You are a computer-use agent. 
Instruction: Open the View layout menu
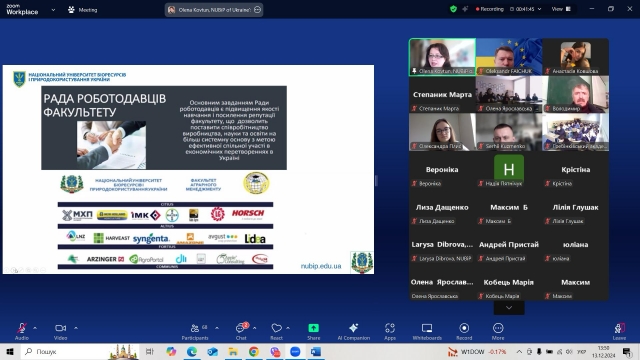click(561, 9)
